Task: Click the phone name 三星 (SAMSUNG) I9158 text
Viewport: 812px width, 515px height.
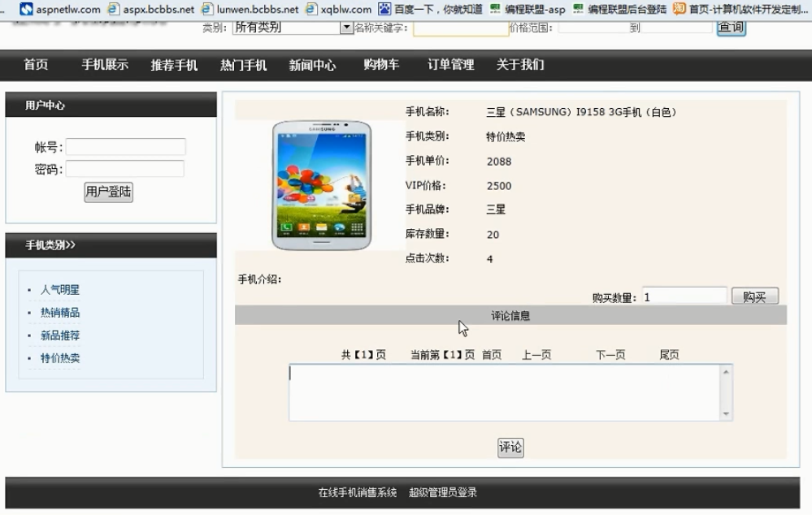Action: coord(581,112)
